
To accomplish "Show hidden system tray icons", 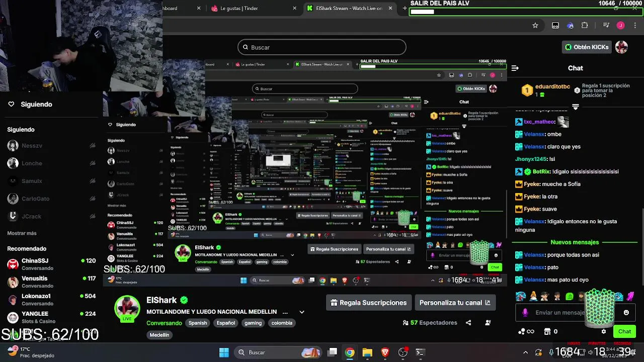I will pos(525,352).
